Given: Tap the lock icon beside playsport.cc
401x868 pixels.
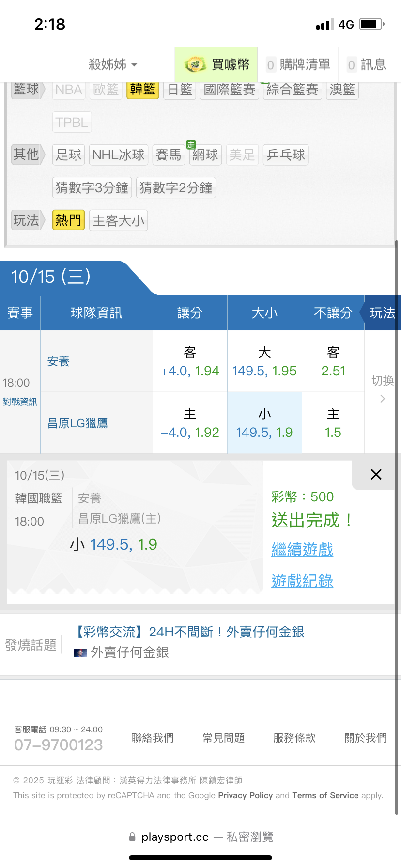Looking at the screenshot, I should [x=132, y=837].
